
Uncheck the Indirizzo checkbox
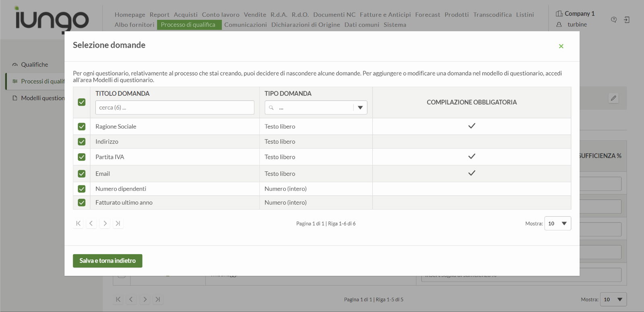click(x=82, y=142)
